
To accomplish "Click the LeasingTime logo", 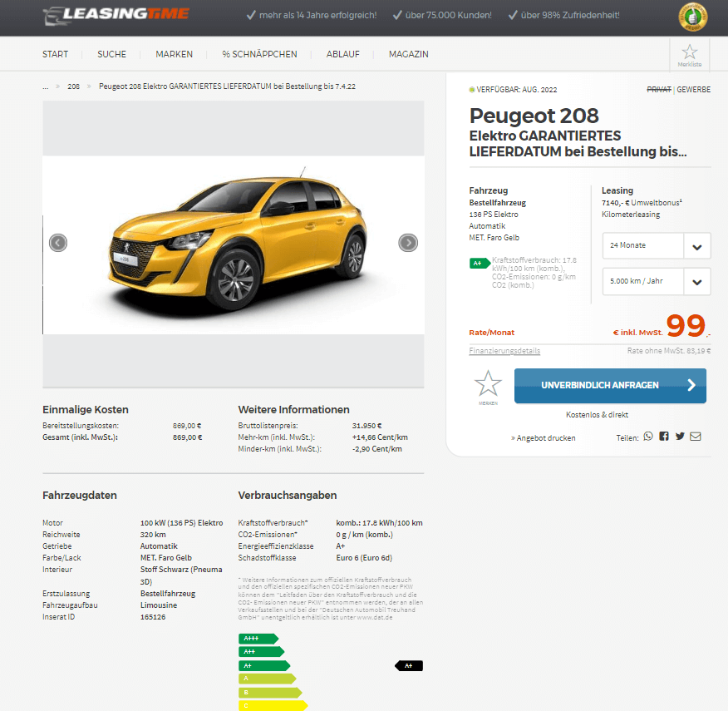I will (x=116, y=15).
